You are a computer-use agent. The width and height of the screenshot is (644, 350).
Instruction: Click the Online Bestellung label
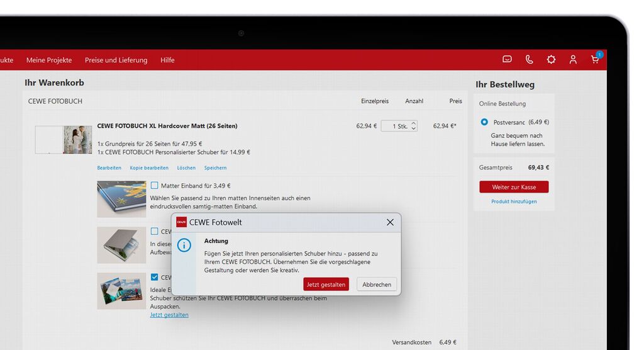point(502,104)
